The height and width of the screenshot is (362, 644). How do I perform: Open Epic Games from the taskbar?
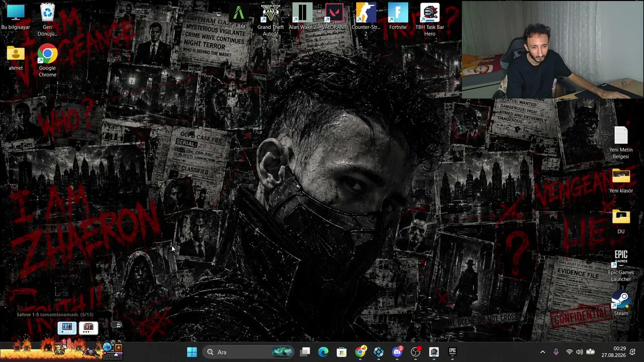coord(452,352)
